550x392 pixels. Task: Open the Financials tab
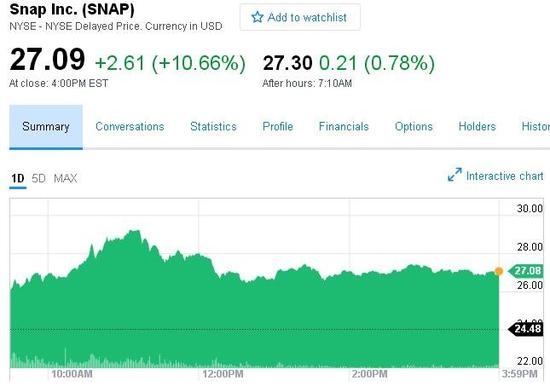point(344,127)
